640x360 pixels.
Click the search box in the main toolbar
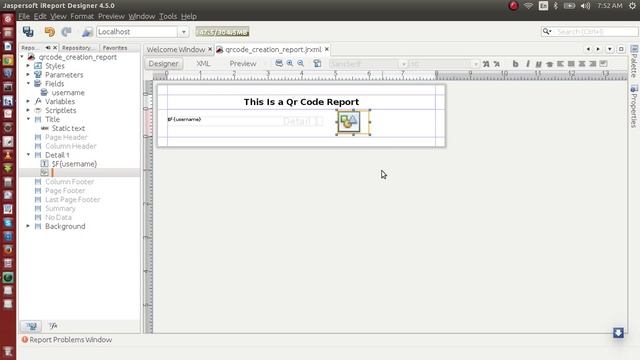coord(590,31)
